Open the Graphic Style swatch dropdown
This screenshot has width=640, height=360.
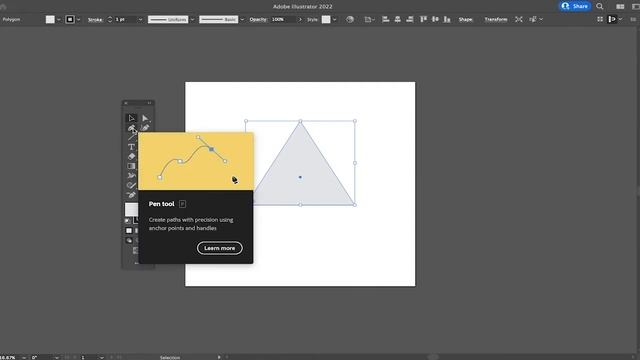click(335, 20)
